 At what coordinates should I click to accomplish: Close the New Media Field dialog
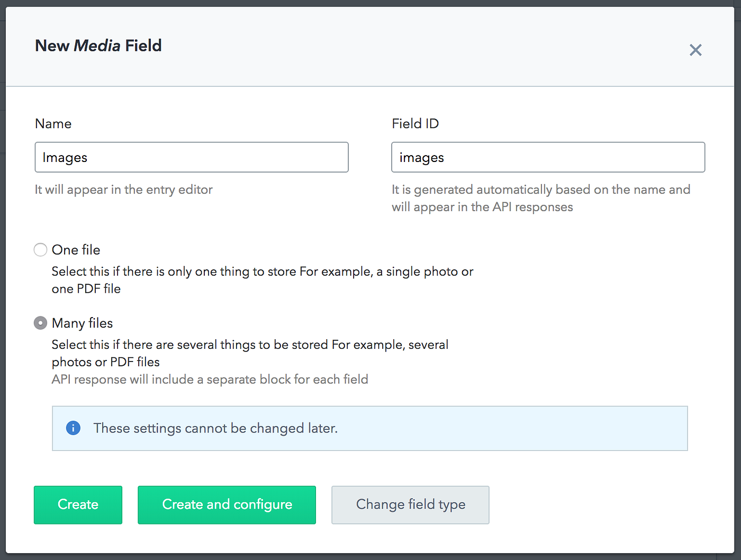click(695, 50)
